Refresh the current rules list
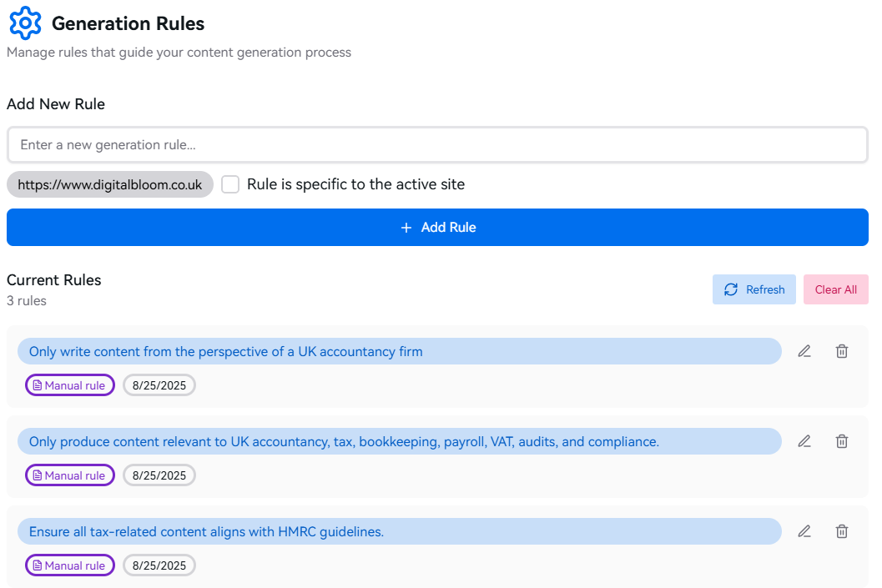 coord(753,289)
